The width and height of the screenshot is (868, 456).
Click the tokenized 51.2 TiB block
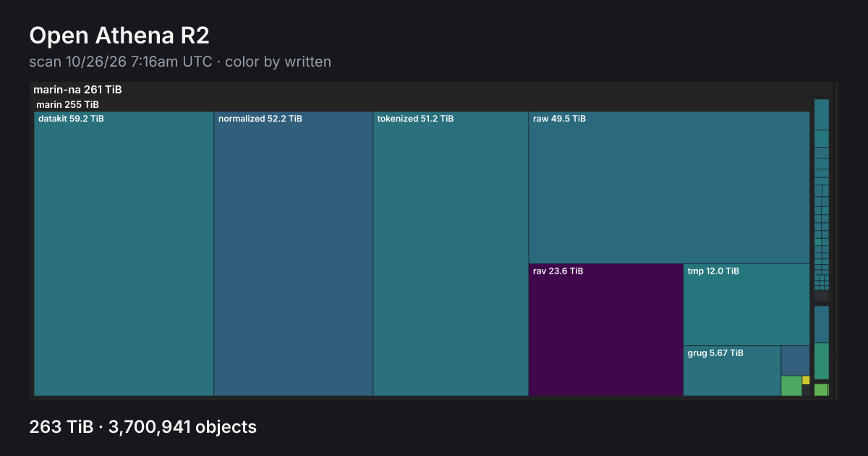click(x=451, y=253)
